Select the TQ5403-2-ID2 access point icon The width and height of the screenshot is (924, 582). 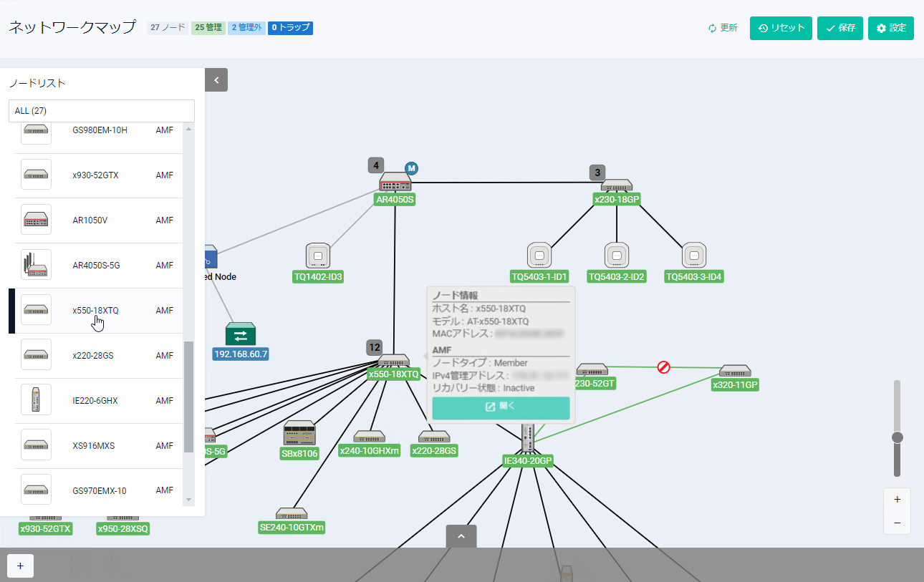(616, 256)
